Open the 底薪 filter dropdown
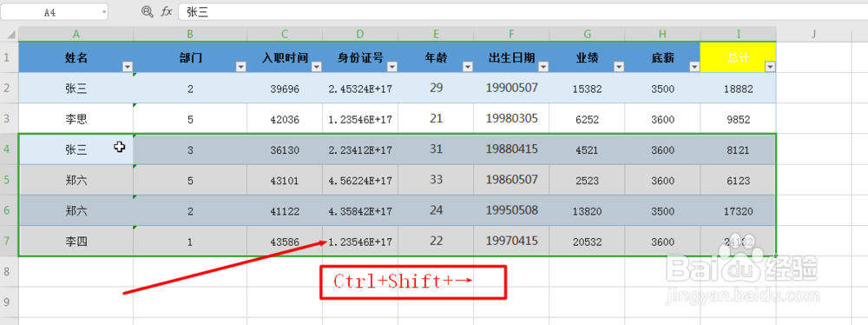 pos(694,67)
